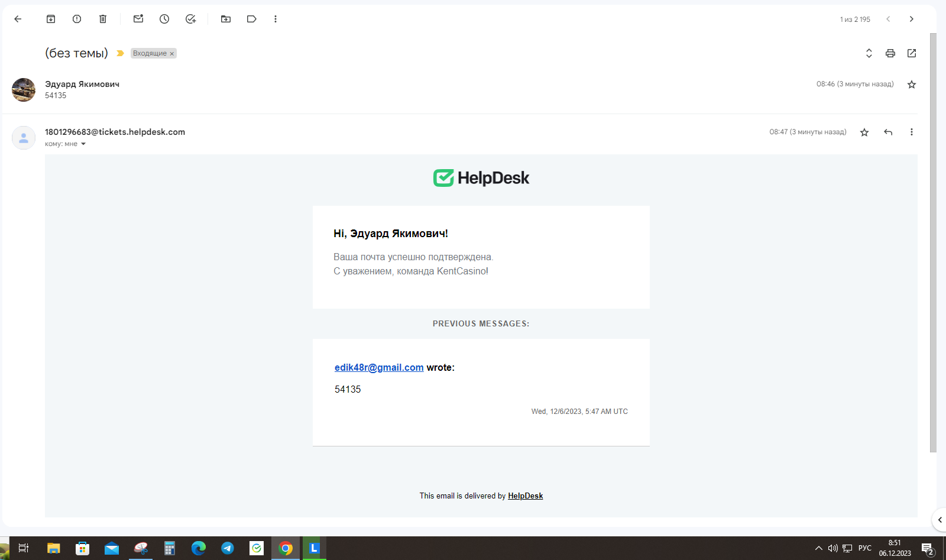
Task: Open the Windows notification center
Action: click(x=928, y=549)
